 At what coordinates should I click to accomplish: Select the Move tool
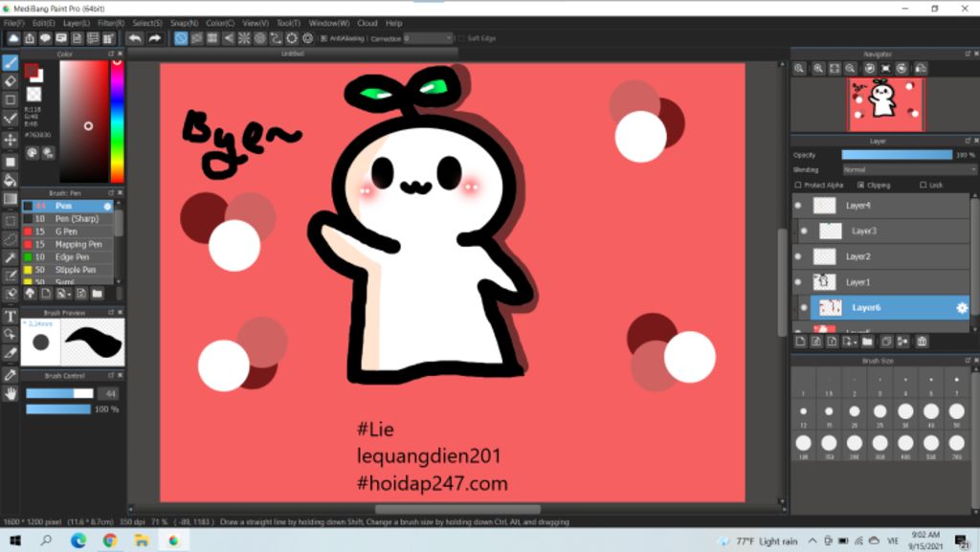coord(10,140)
